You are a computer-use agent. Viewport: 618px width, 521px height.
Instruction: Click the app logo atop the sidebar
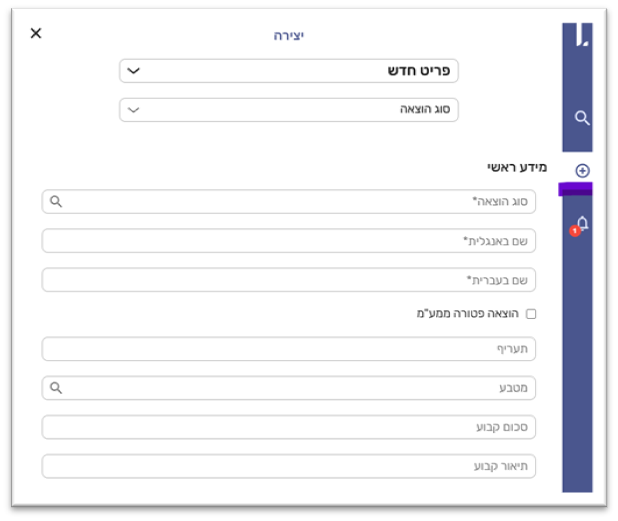pyautogui.click(x=582, y=38)
